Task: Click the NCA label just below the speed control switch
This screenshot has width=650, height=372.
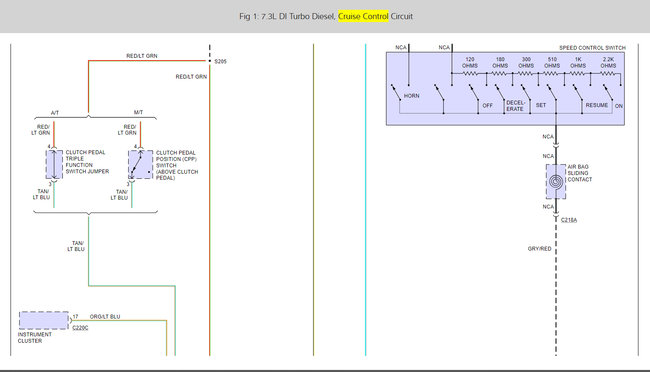Action: coord(548,136)
